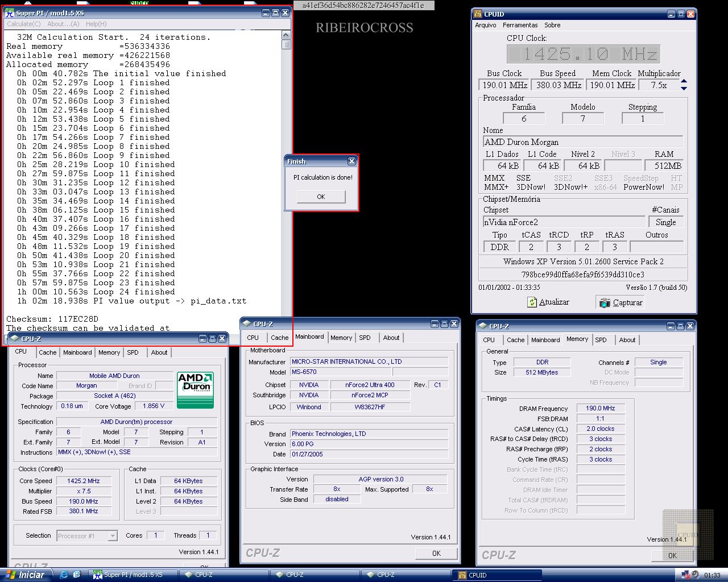Click the Super PI title bar icon
This screenshot has height=582, width=728.
pyautogui.click(x=10, y=13)
